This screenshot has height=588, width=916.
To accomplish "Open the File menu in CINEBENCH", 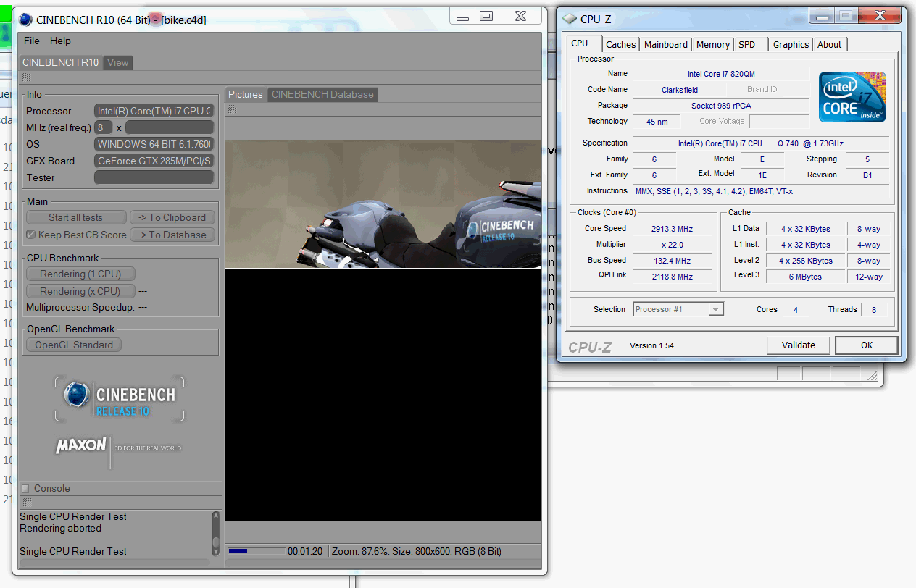I will point(31,41).
